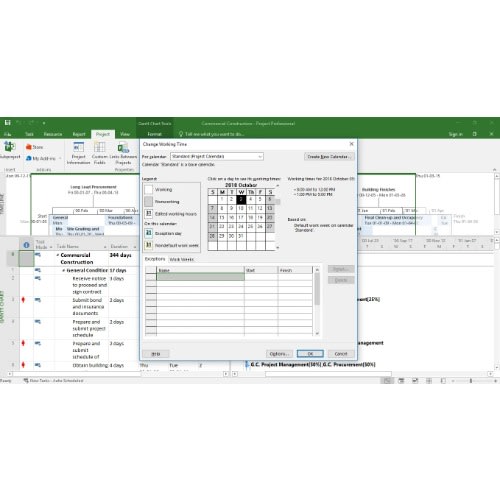Screen dimensions: 500x500
Task: Click the Nondefault work week legend icon
Action: click(149, 245)
